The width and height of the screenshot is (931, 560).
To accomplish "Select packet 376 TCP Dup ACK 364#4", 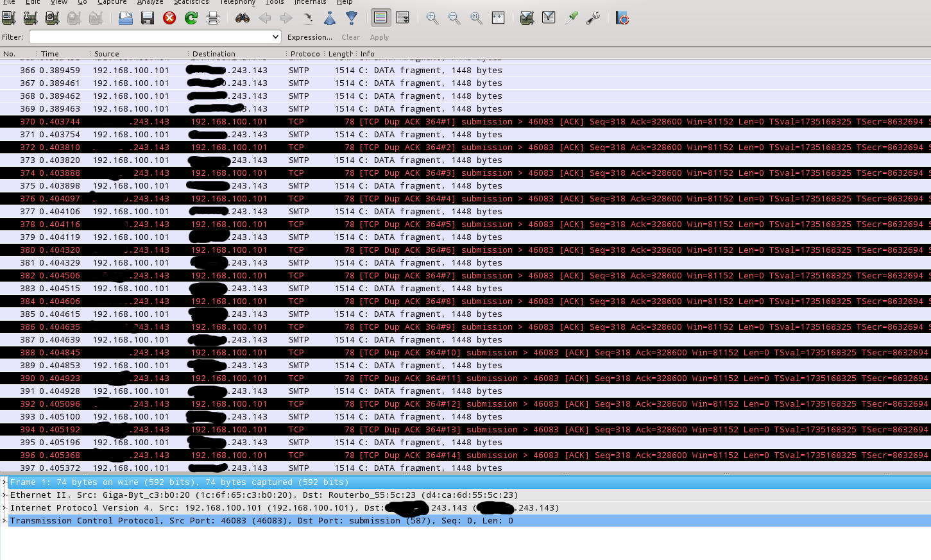I will click(x=465, y=199).
